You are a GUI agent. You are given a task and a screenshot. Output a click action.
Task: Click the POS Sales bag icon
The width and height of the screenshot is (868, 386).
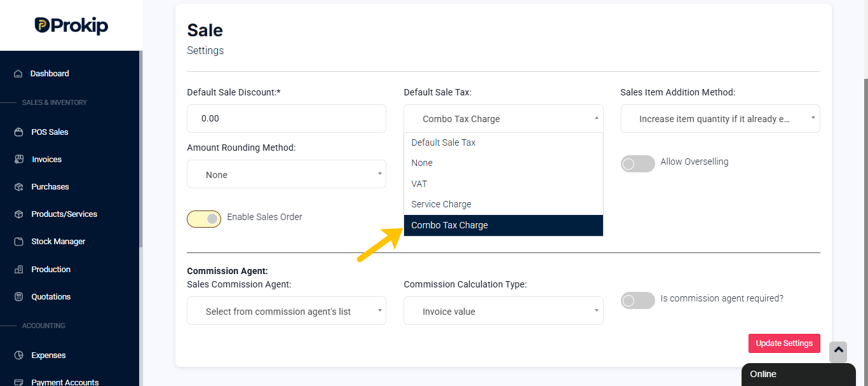18,132
